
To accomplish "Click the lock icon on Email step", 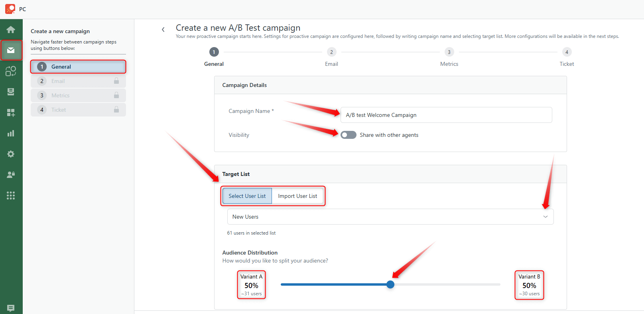I will pyautogui.click(x=116, y=81).
